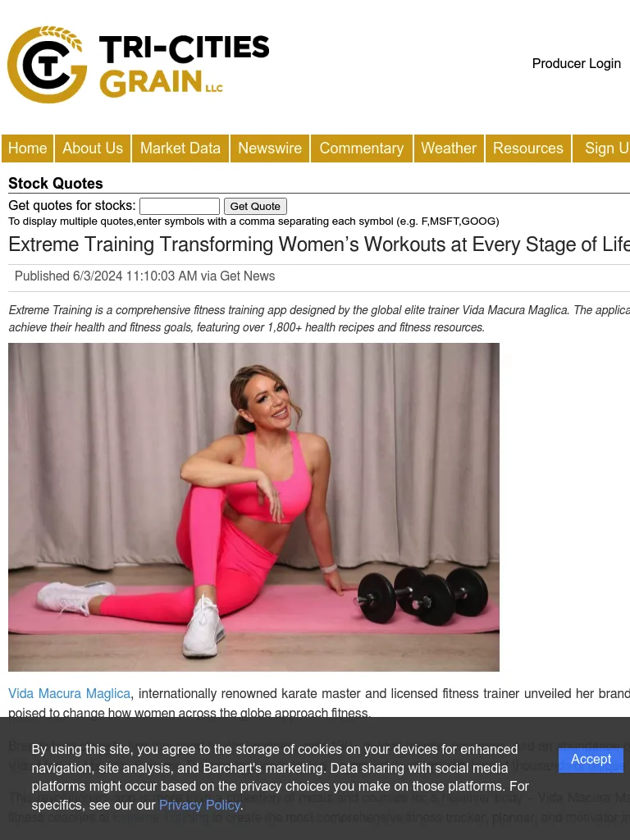Open the Vida Macura Maglica link

tap(70, 694)
